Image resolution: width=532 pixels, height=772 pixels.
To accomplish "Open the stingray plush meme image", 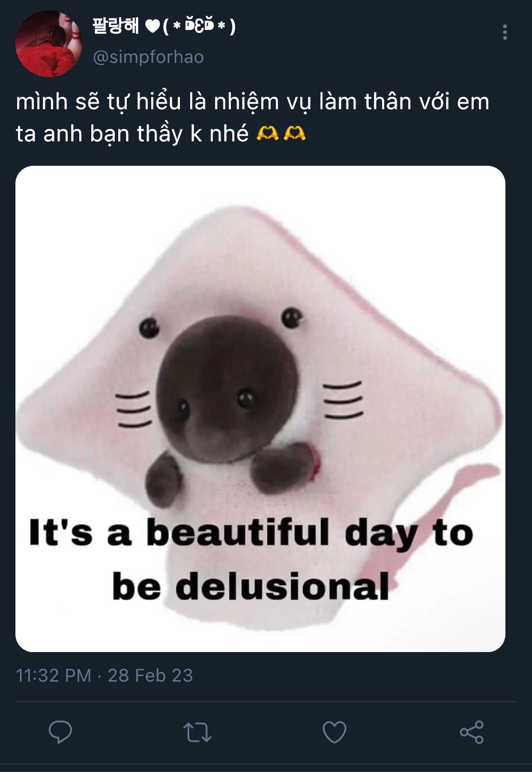I will click(x=260, y=409).
